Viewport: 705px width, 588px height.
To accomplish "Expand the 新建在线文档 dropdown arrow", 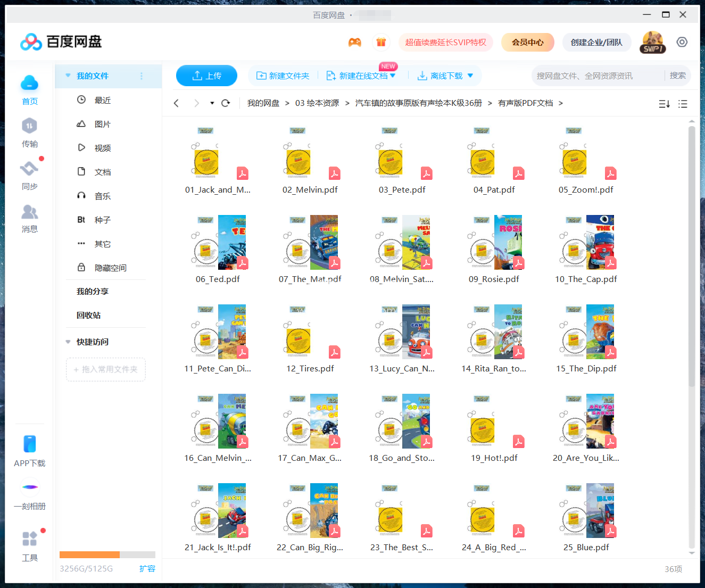I will [394, 76].
